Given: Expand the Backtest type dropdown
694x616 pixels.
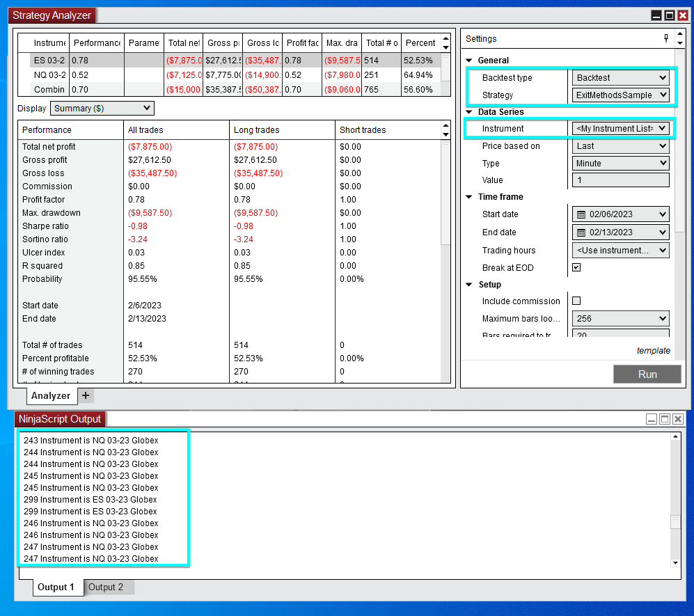Looking at the screenshot, I should pos(620,78).
